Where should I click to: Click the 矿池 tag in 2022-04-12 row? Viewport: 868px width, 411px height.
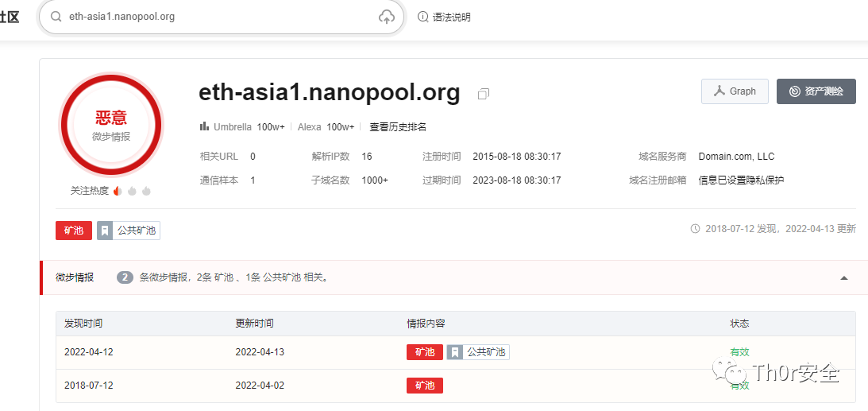pos(425,351)
